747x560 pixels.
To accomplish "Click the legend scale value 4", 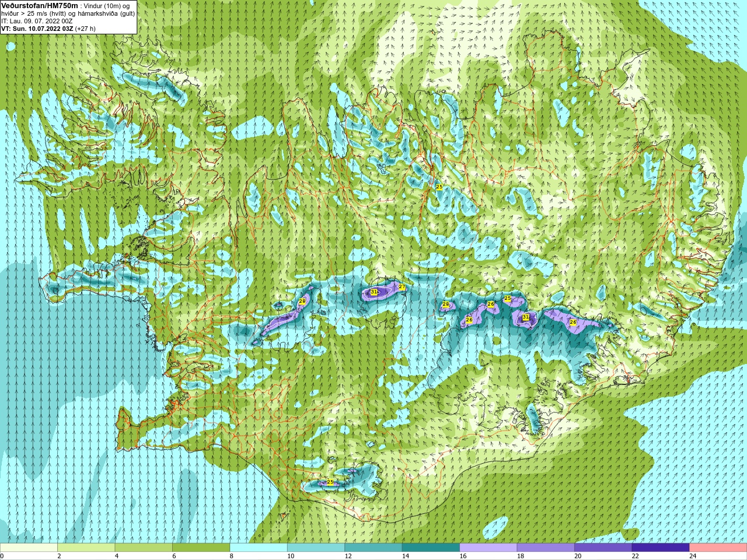I will (x=117, y=556).
